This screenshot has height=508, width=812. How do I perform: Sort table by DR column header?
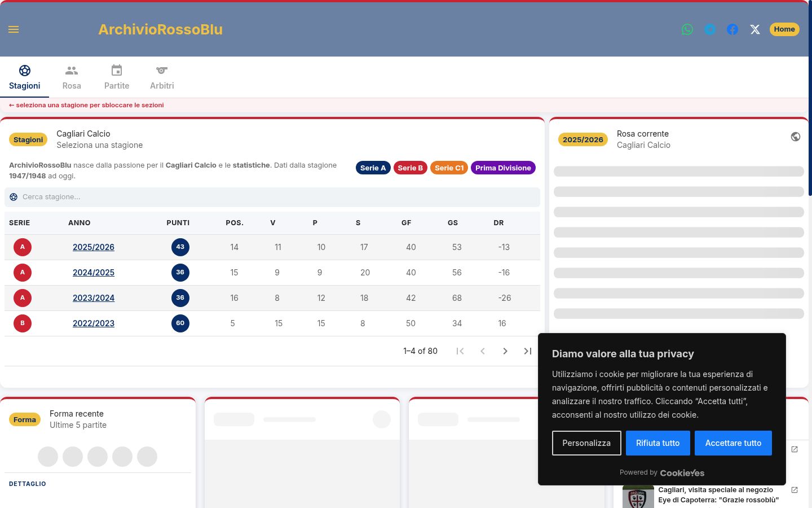point(498,223)
